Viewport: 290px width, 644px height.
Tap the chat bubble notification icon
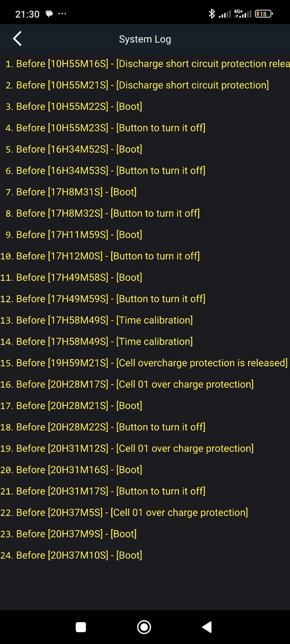point(49,14)
